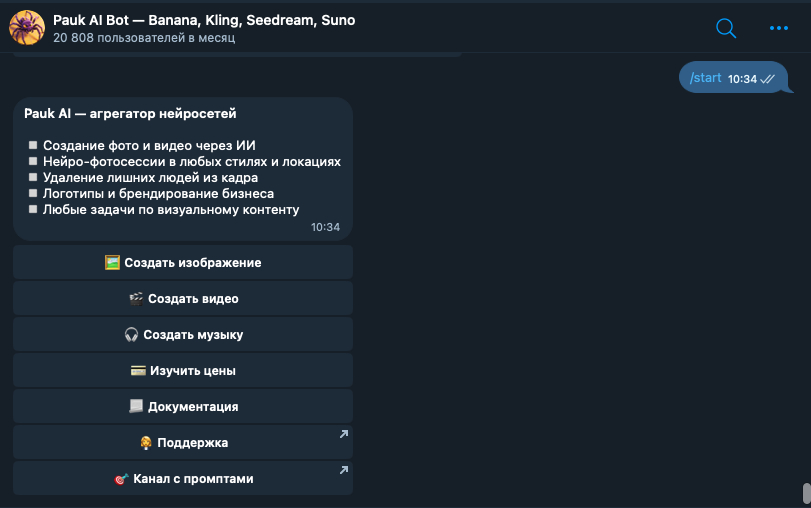Choose the "Создать музыку" bot button
The width and height of the screenshot is (811, 508).
tap(183, 334)
